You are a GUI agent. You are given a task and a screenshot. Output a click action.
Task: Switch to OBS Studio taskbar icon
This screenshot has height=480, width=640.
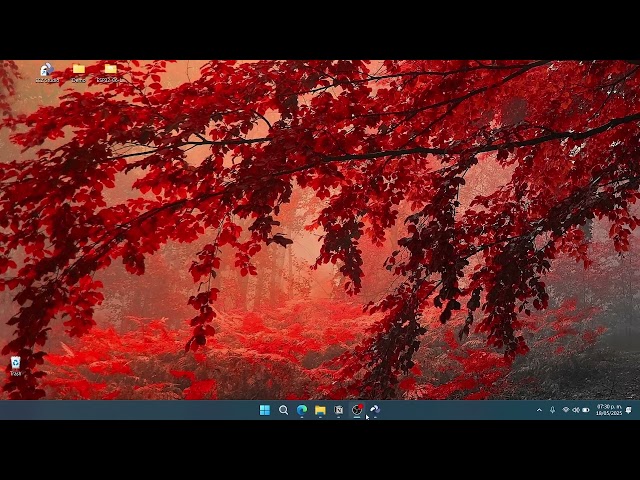[357, 410]
